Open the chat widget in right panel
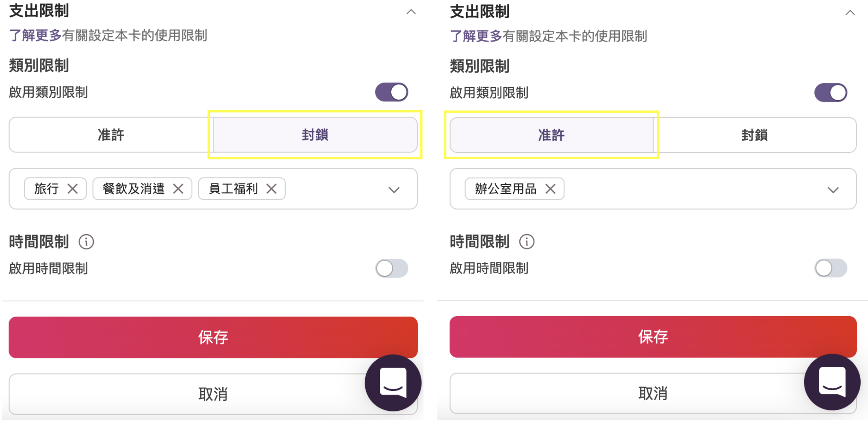This screenshot has height=423, width=868. [831, 382]
